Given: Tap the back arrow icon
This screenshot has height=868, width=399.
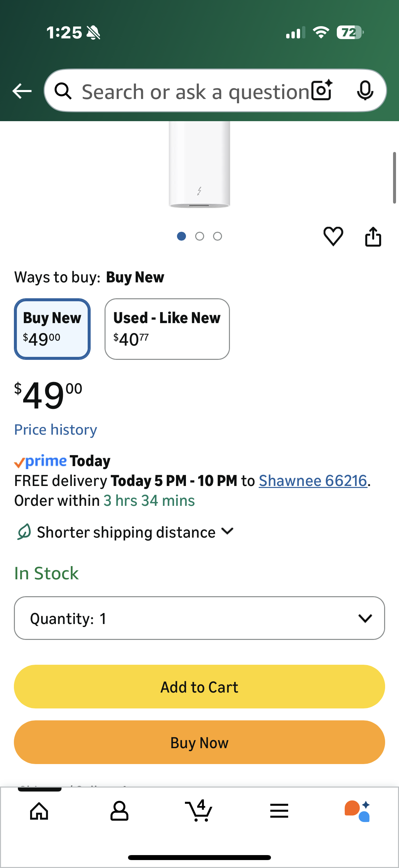Looking at the screenshot, I should coord(22,91).
